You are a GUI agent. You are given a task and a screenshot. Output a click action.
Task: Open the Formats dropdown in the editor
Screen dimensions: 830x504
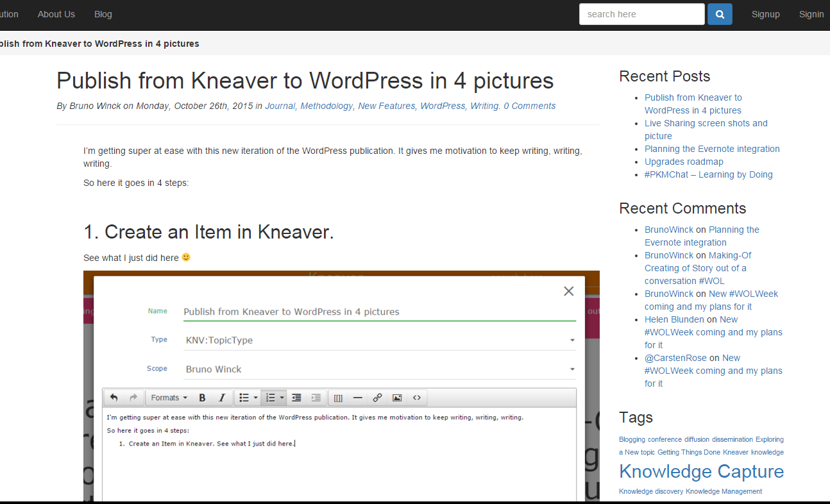(169, 398)
